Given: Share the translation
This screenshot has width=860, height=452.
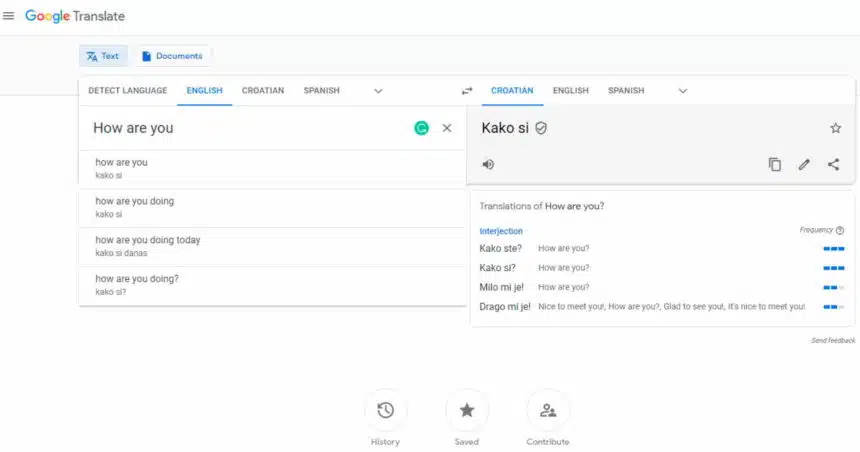Looking at the screenshot, I should click(834, 165).
